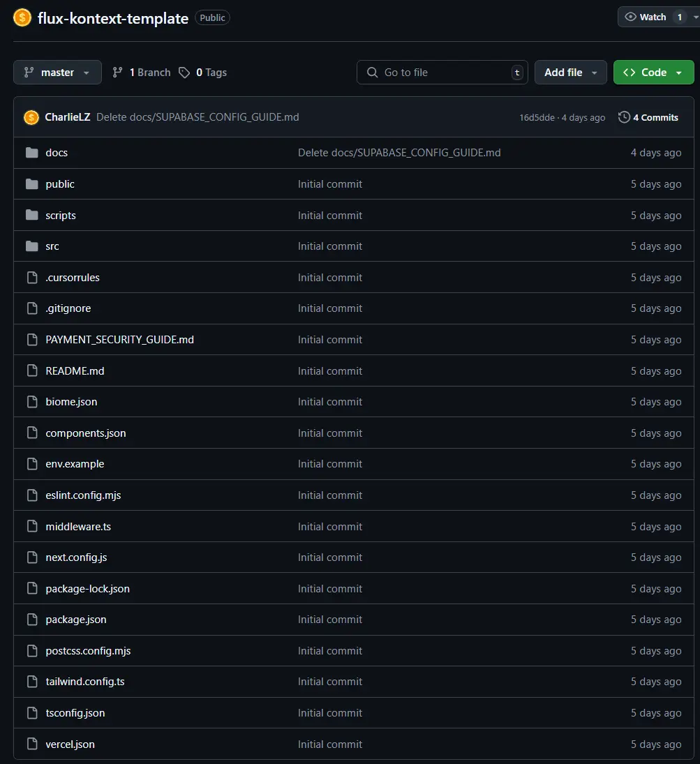Click the repository coin avatar icon
The height and width of the screenshot is (764, 700).
tap(22, 18)
